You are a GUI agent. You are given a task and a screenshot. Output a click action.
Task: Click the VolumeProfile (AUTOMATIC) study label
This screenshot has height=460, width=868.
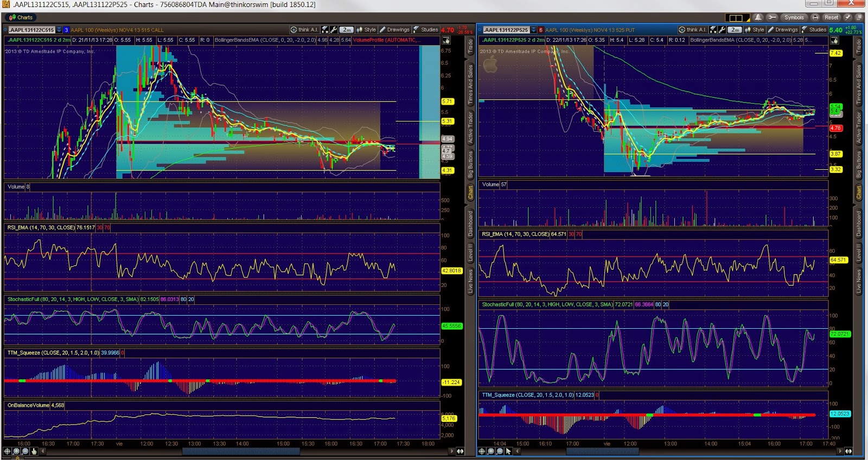pos(386,40)
